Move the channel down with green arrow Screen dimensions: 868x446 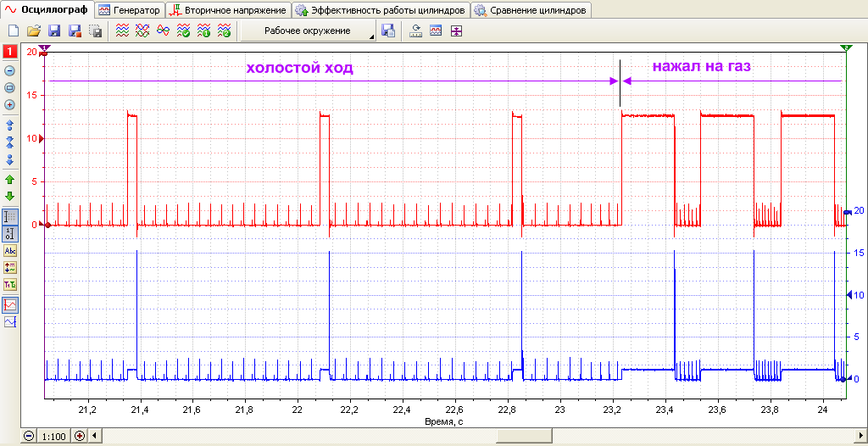pos(10,196)
